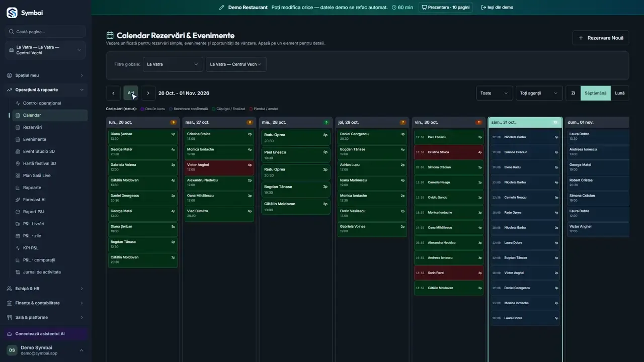Go to previous week arrow

(113, 93)
